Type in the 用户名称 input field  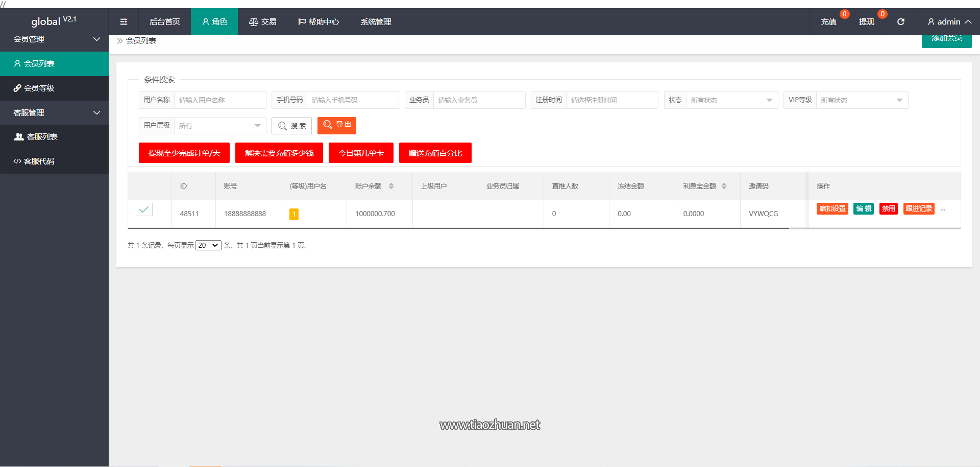pyautogui.click(x=220, y=100)
